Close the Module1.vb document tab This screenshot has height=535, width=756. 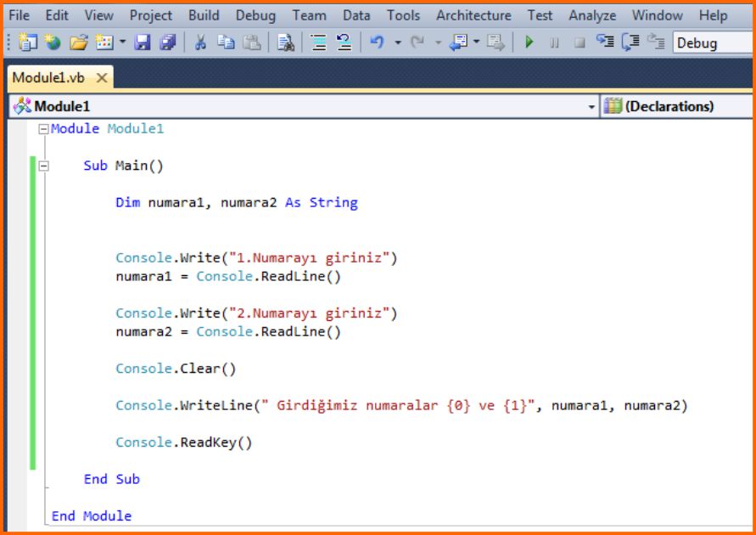[x=101, y=78]
